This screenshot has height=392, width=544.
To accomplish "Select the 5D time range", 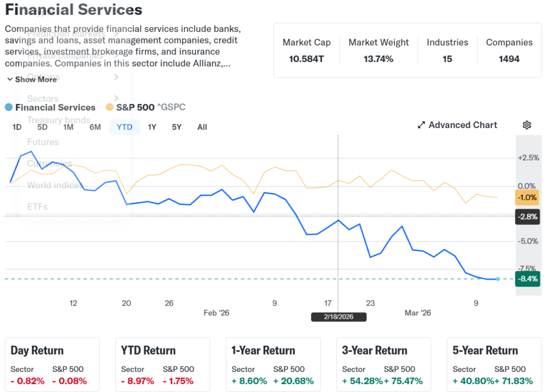I will tap(42, 127).
